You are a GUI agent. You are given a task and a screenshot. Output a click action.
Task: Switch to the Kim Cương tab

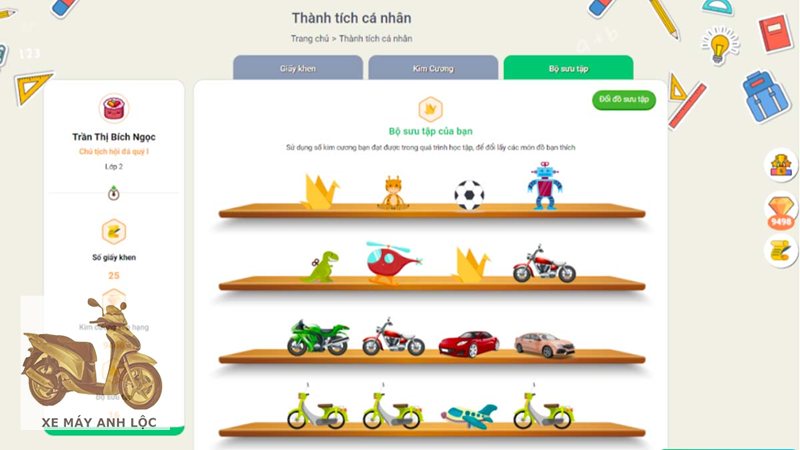point(433,68)
